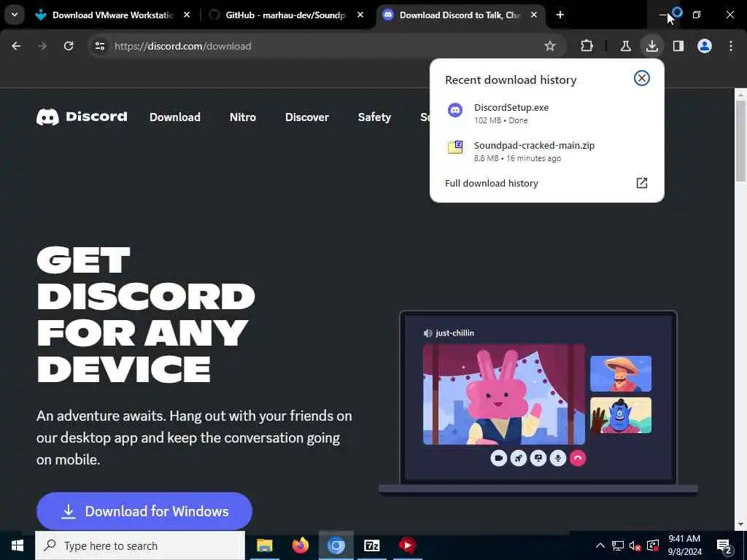Click the Discord icon beside DiscordSetup.exe
The image size is (747, 560).
click(455, 110)
